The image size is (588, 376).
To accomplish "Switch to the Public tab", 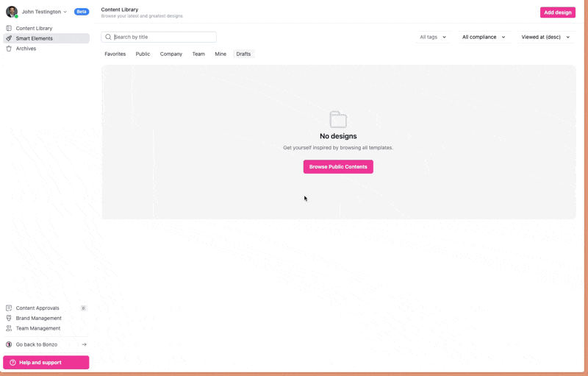I will pyautogui.click(x=143, y=54).
